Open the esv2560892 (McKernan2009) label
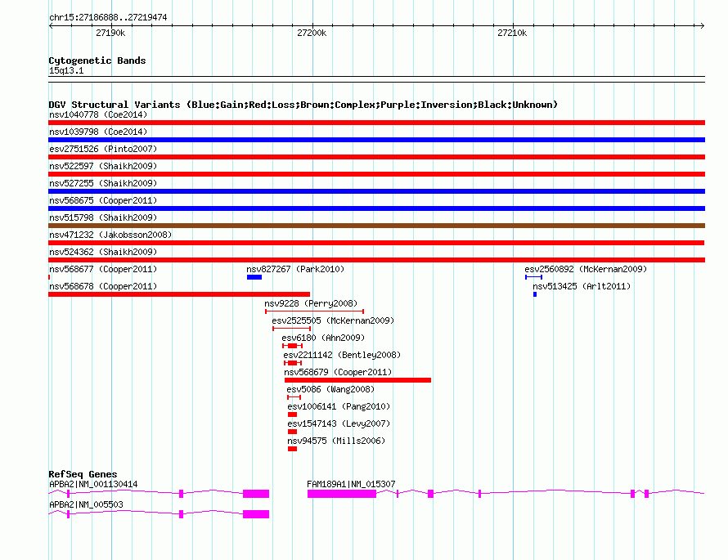The width and height of the screenshot is (728, 560). point(586,269)
